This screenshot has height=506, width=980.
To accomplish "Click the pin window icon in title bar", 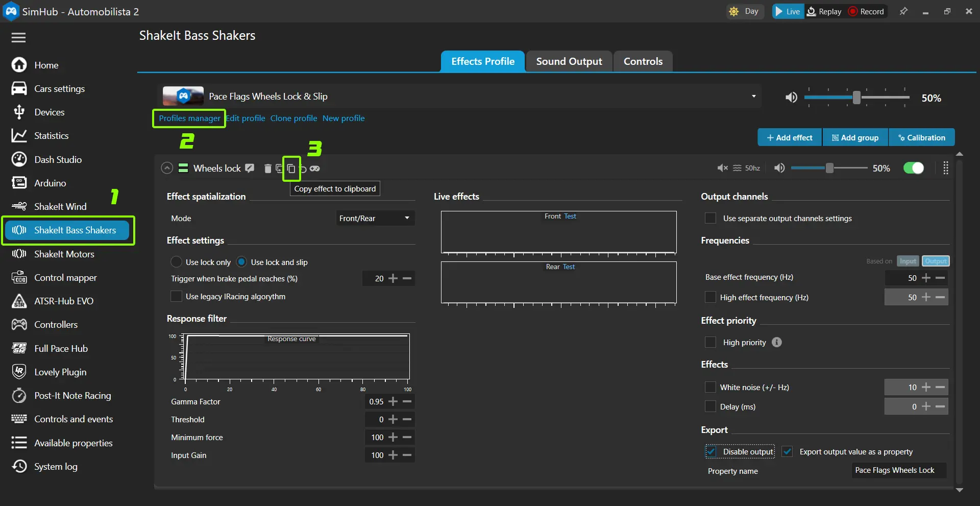I will click(x=903, y=11).
